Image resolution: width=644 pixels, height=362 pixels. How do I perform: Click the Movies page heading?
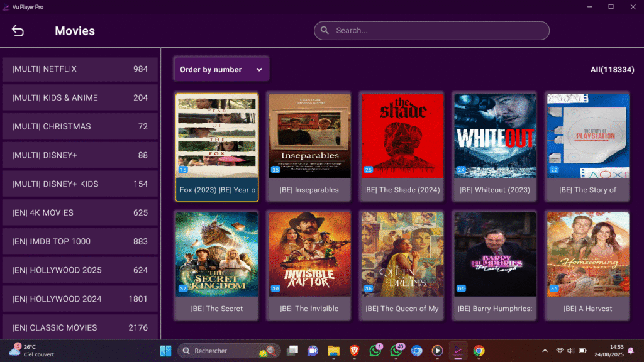(75, 31)
